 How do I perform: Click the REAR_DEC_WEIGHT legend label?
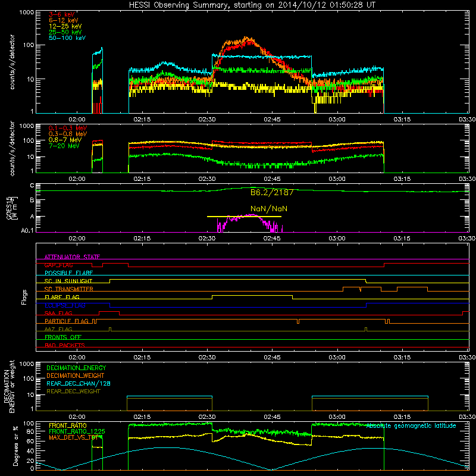(x=73, y=392)
